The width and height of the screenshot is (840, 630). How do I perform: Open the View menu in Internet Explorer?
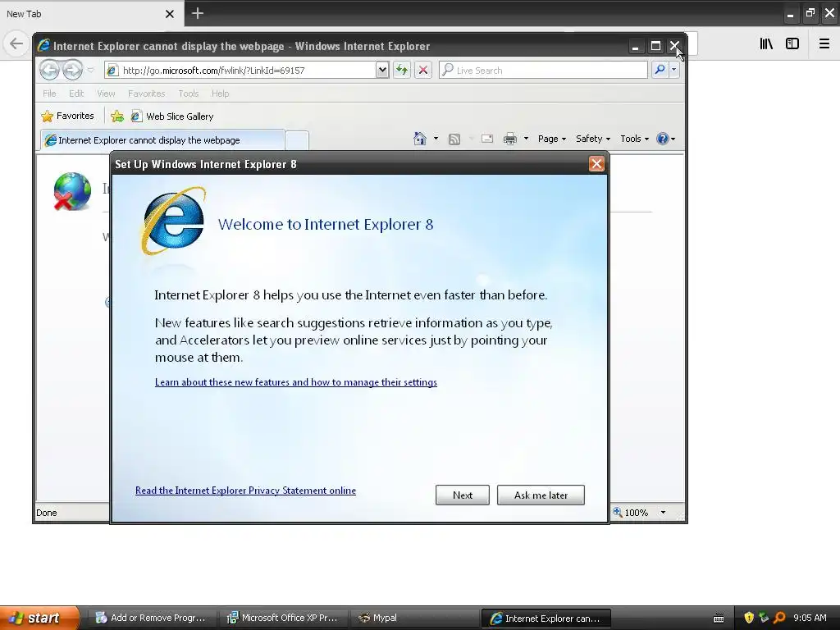point(106,94)
